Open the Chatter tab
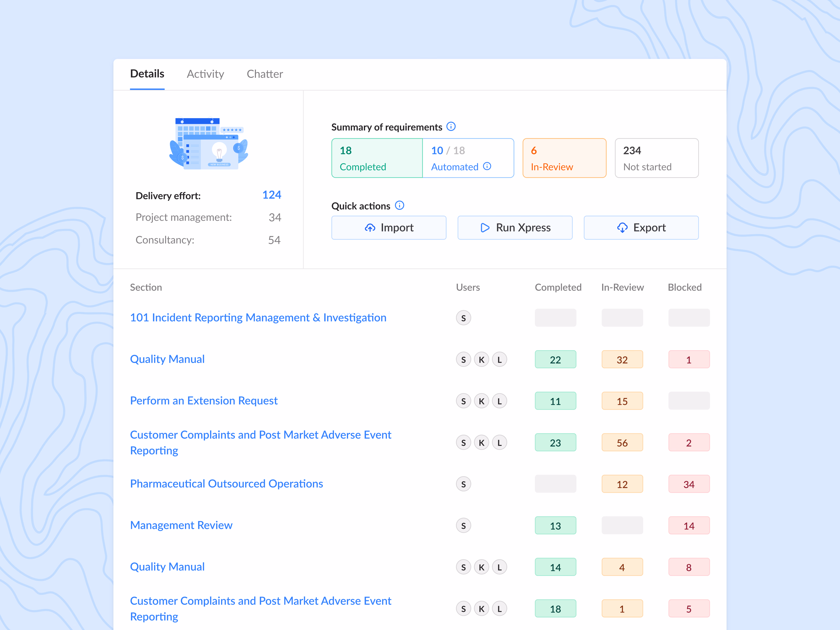Image resolution: width=840 pixels, height=630 pixels. coord(265,74)
